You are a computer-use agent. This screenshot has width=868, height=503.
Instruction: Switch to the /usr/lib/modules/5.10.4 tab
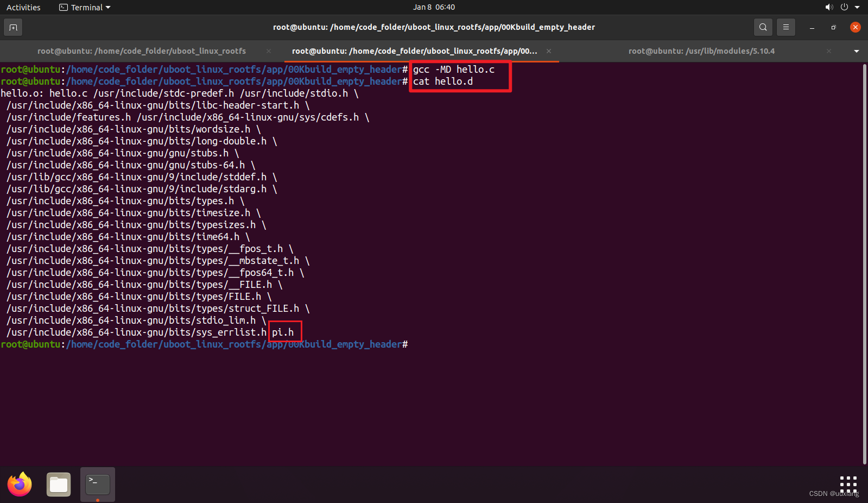701,51
